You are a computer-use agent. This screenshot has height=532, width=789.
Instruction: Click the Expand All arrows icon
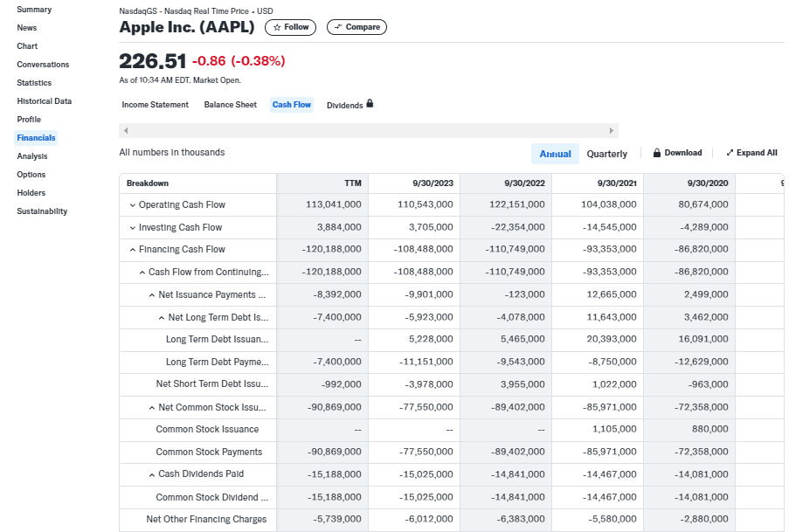730,153
